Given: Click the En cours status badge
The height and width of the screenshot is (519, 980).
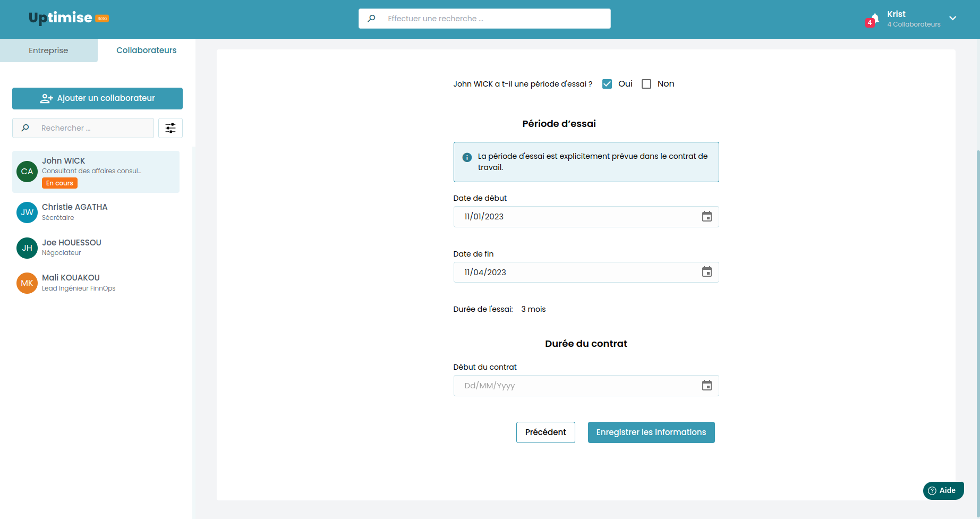Looking at the screenshot, I should tap(59, 183).
